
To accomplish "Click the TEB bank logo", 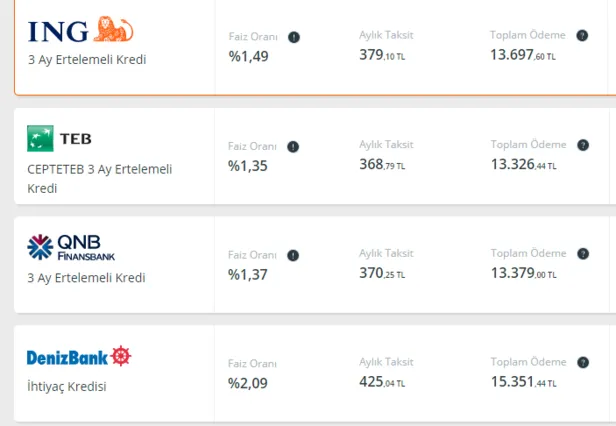I will [59, 138].
